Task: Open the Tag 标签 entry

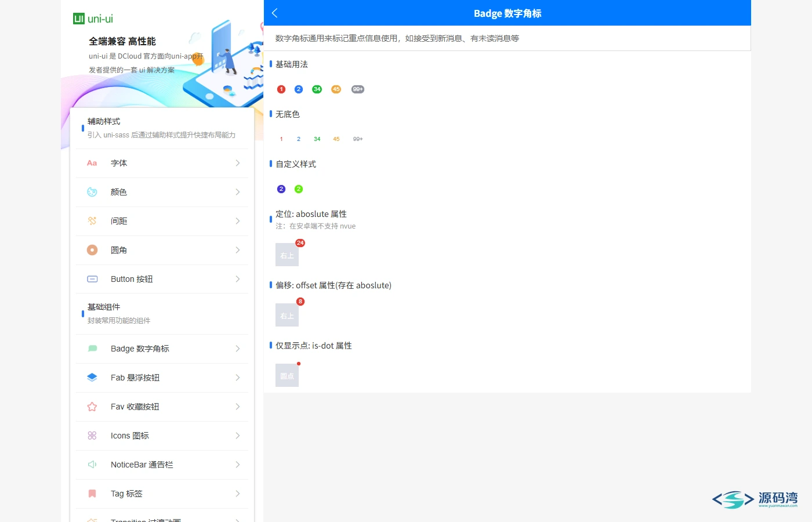Action: coord(162,494)
